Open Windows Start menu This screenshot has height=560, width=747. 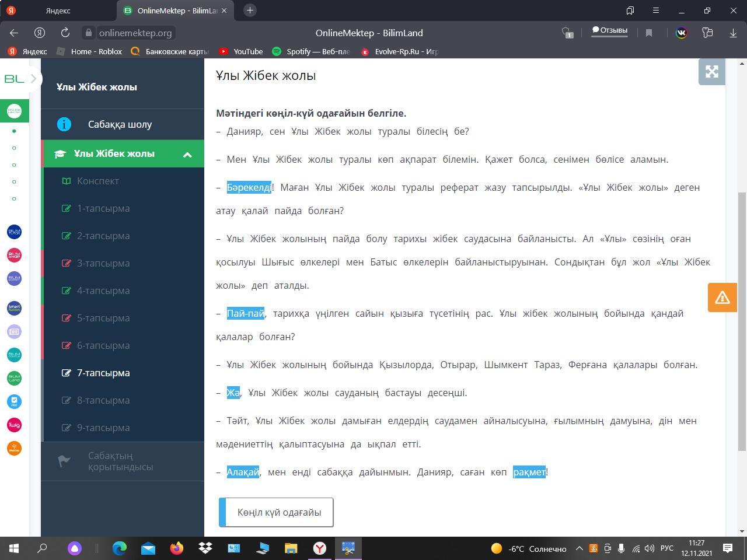pyautogui.click(x=14, y=548)
